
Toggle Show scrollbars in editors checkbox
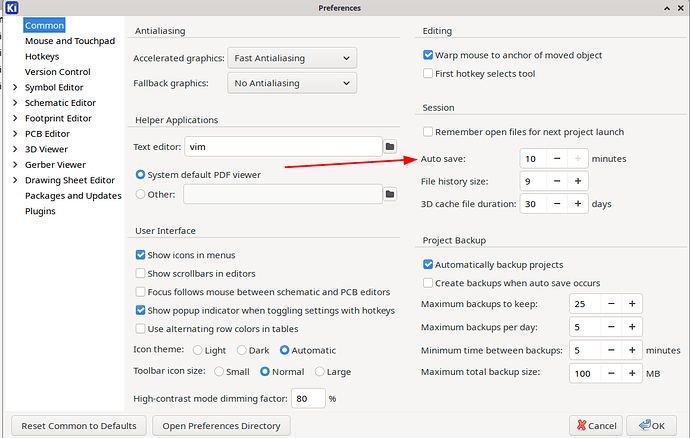(140, 273)
